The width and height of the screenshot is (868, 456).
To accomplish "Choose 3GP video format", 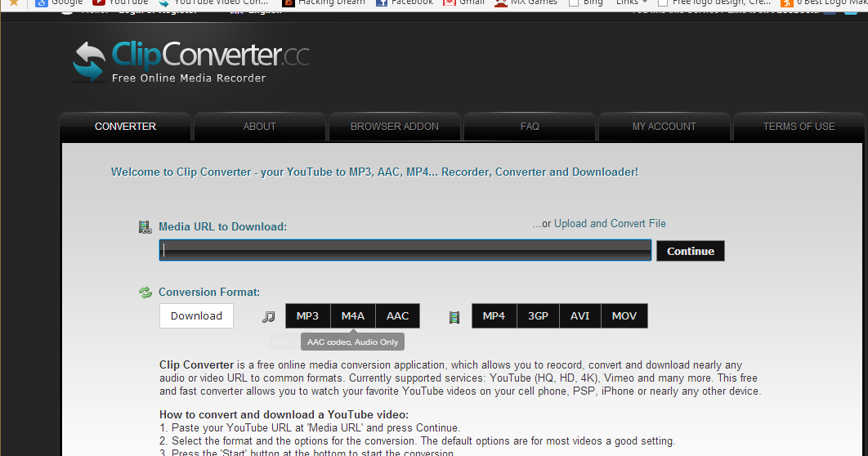I will (538, 316).
